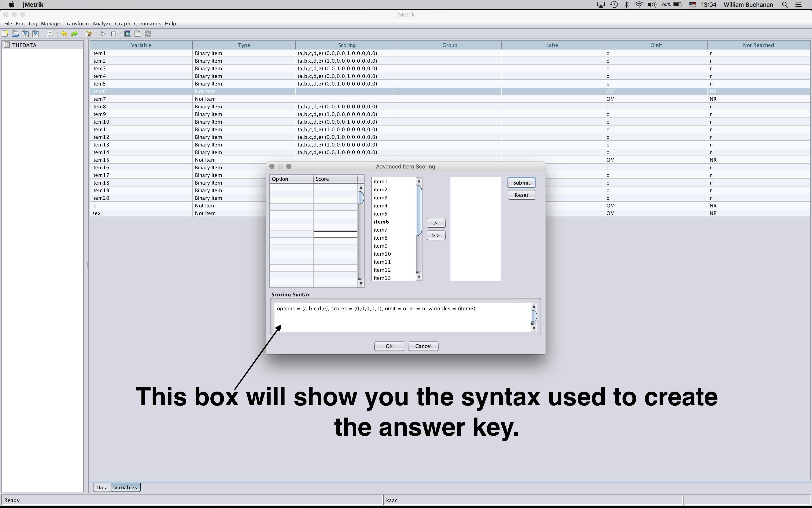Click Scoring Syntax scrollbar down arrow
Screen dimensions: 812x508
pyautogui.click(x=534, y=328)
